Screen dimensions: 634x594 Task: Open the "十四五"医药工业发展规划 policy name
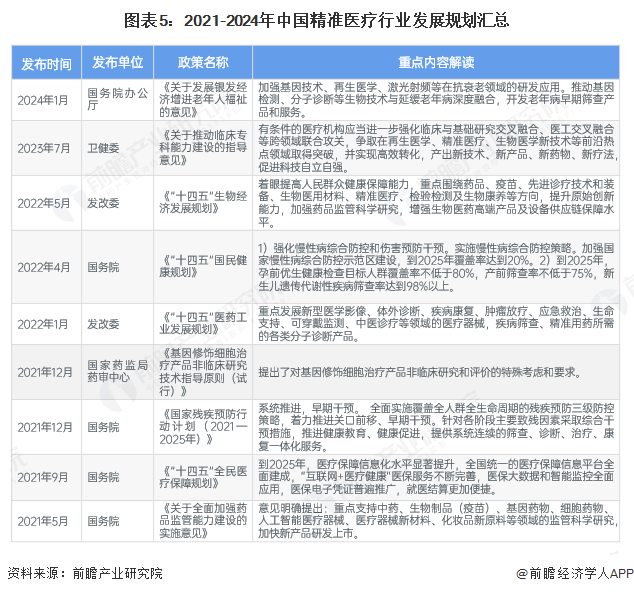pyautogui.click(x=203, y=324)
